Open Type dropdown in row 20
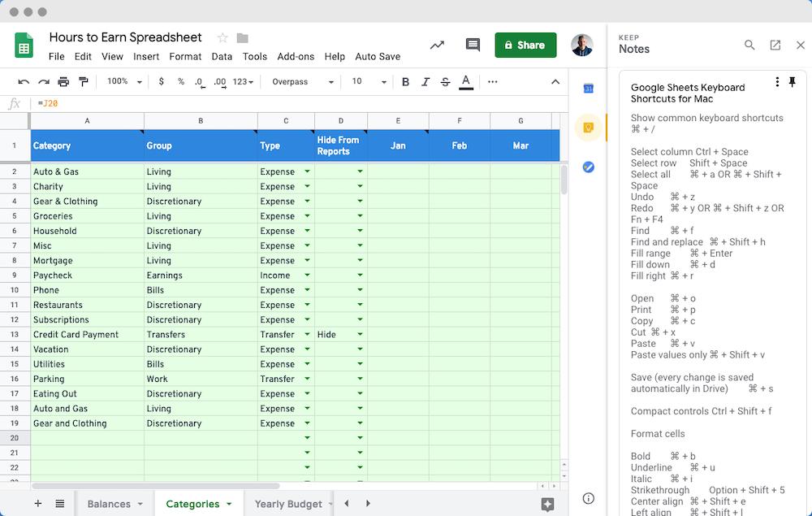 point(307,438)
